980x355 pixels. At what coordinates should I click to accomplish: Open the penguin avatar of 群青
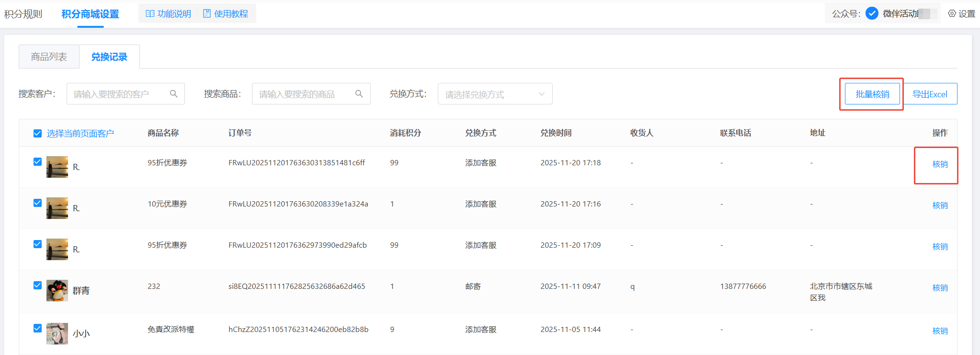tap(57, 290)
